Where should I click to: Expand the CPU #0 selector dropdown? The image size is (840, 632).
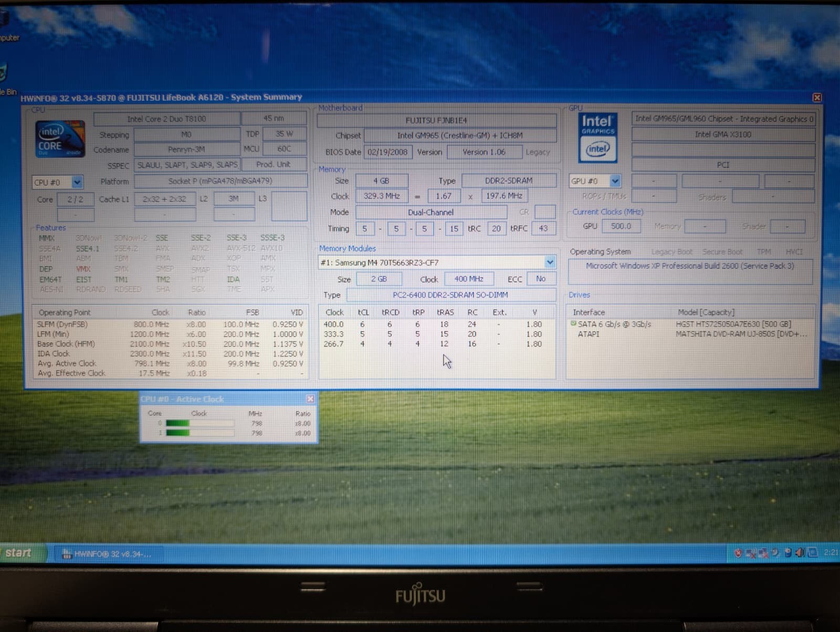pyautogui.click(x=77, y=182)
